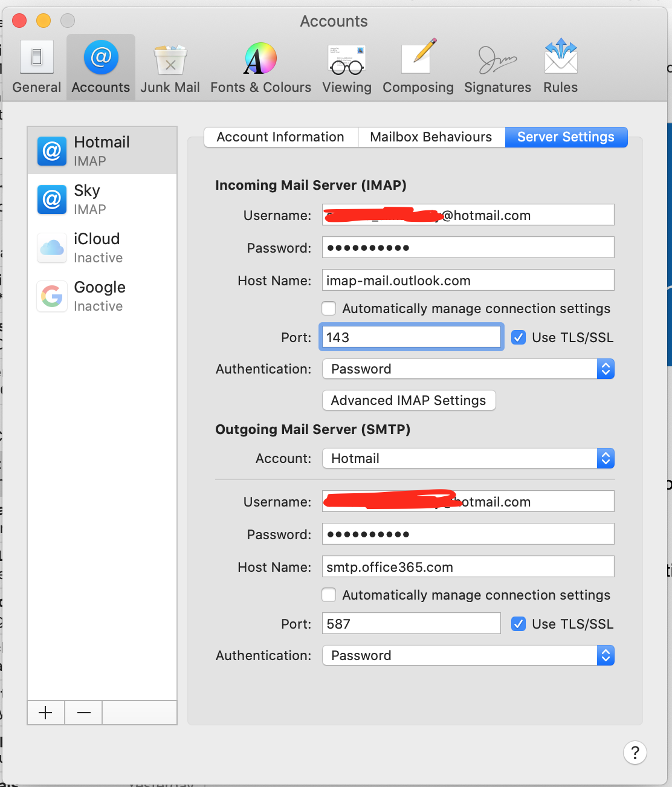Open help with question mark button
This screenshot has width=672, height=787.
635,753
